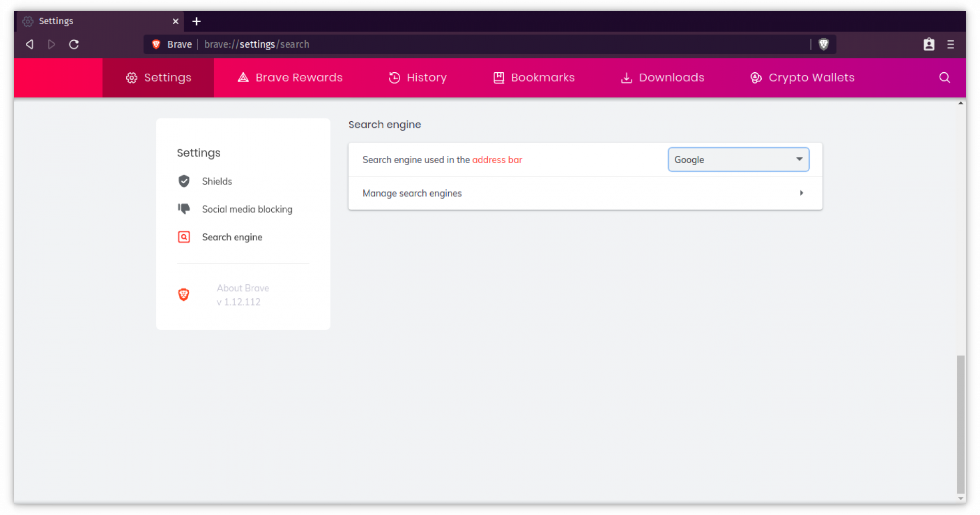Go to Brave Rewards
The width and height of the screenshot is (980, 515).
[290, 77]
